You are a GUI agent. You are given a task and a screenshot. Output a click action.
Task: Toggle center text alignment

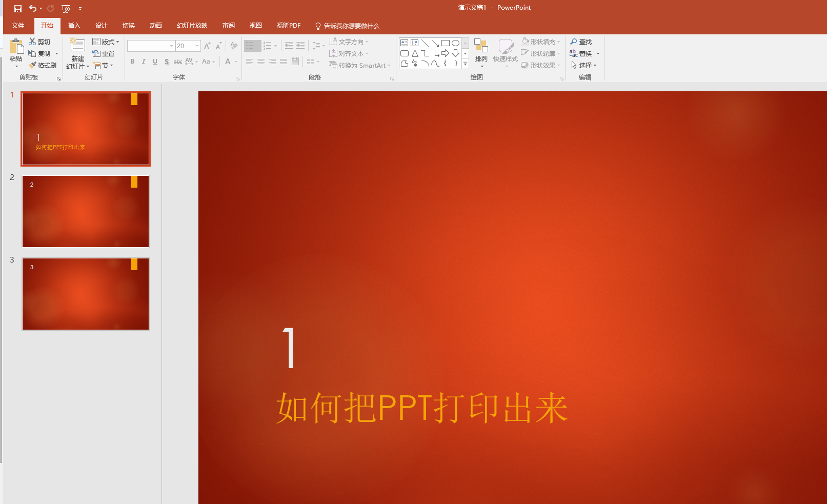(261, 62)
